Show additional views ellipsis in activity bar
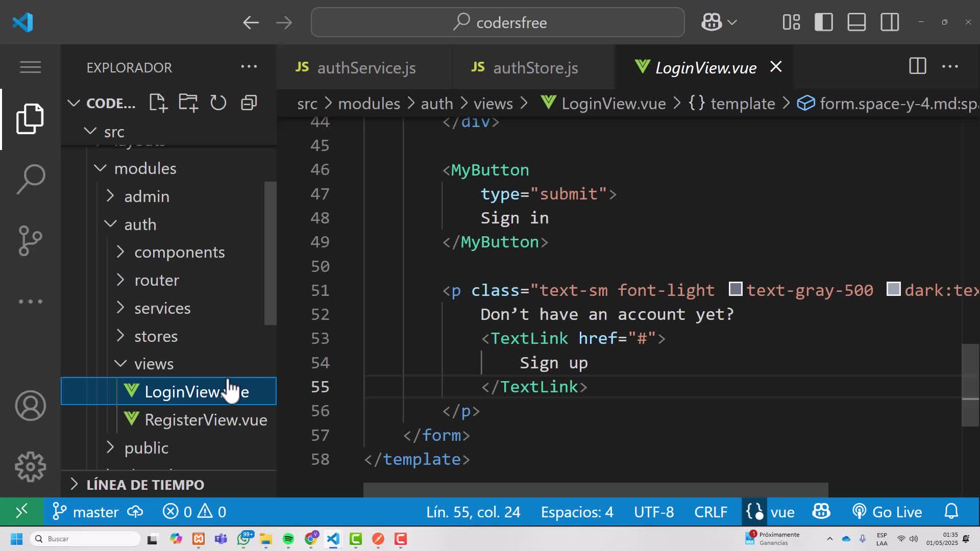The image size is (980, 551). pos(30,301)
